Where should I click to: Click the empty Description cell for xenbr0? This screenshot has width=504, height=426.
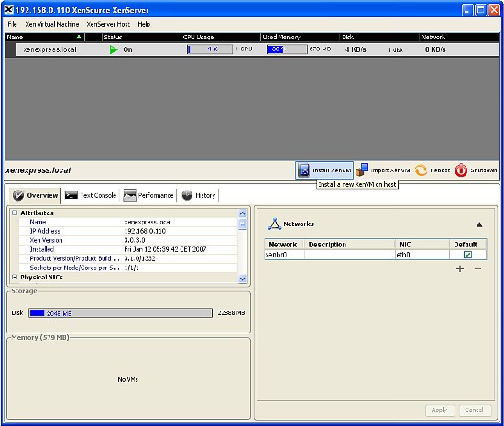(350, 255)
